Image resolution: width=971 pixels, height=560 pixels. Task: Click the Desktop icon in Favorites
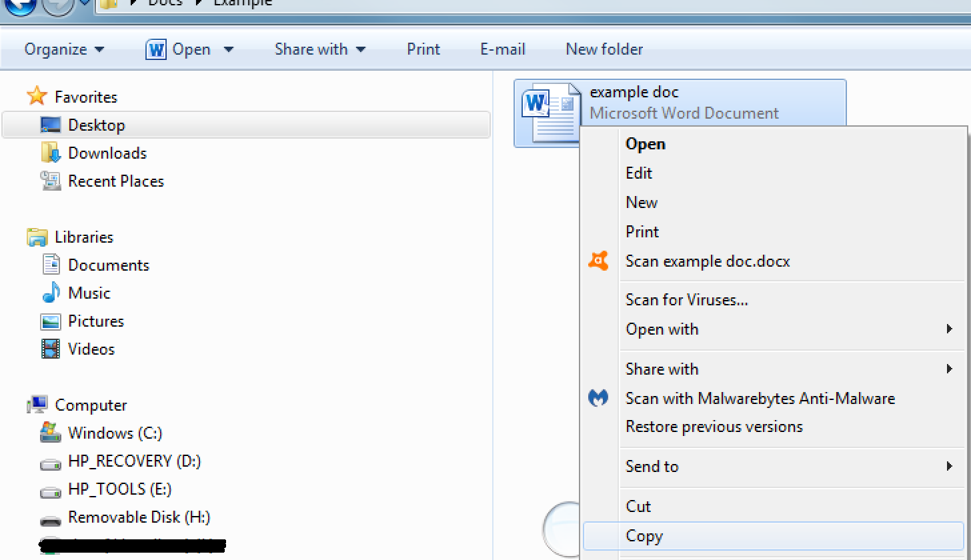point(51,125)
